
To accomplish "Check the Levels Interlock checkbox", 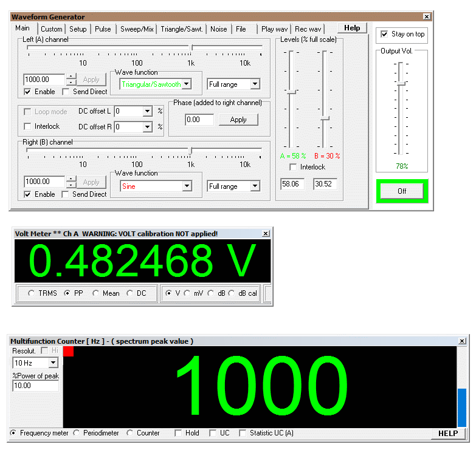I will pyautogui.click(x=293, y=167).
